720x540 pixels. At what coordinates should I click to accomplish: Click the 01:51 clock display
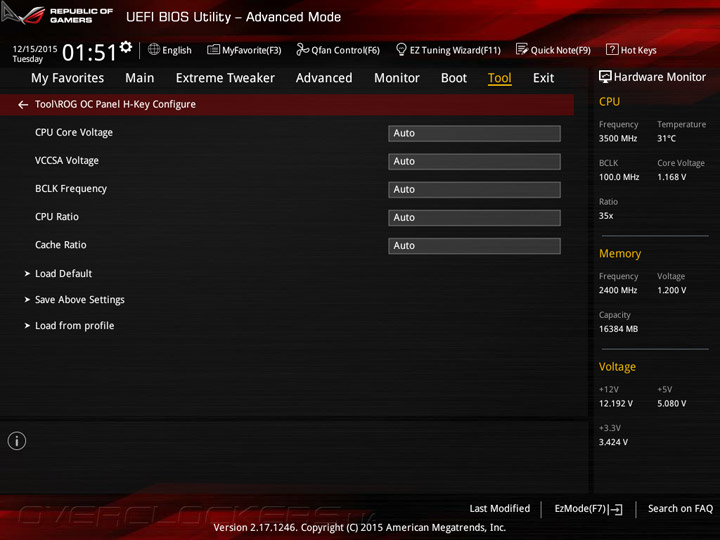90,52
